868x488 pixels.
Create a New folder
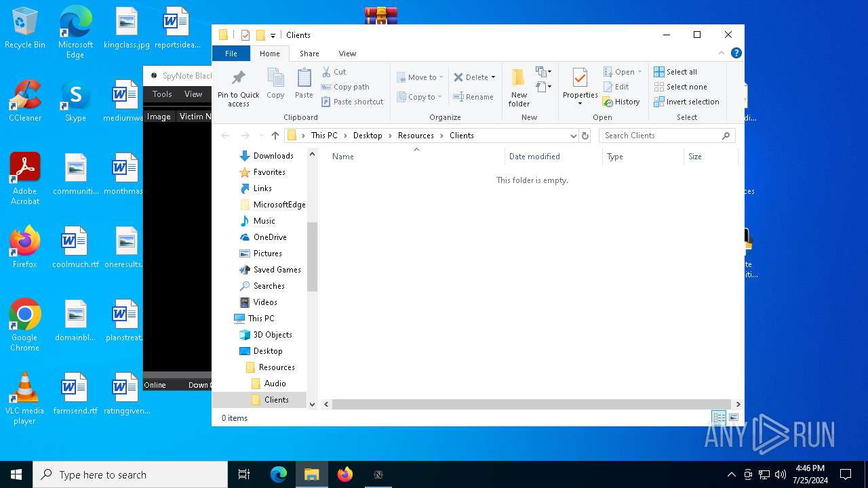519,87
